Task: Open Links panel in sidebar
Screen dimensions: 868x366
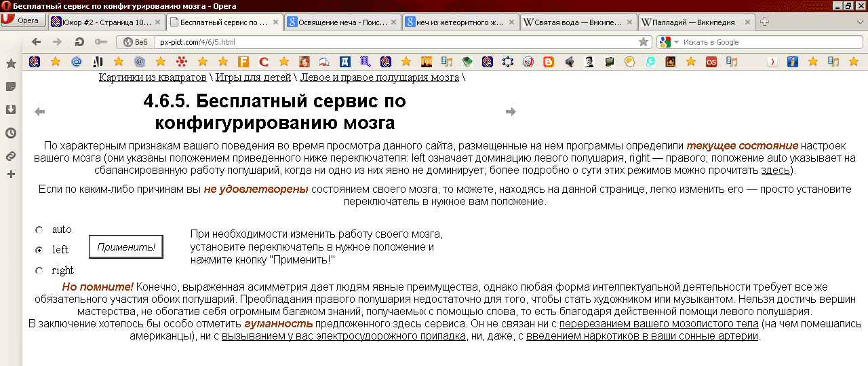Action: coord(11,155)
